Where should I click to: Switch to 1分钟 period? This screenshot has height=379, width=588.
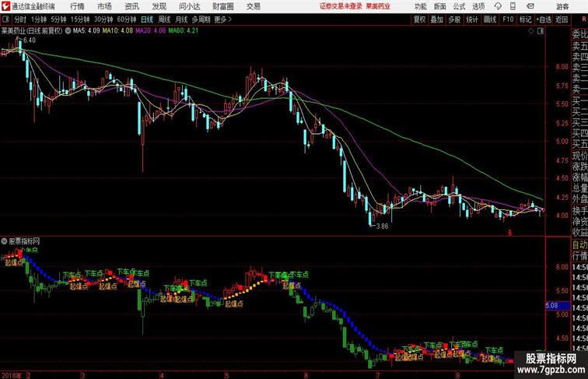pyautogui.click(x=39, y=19)
